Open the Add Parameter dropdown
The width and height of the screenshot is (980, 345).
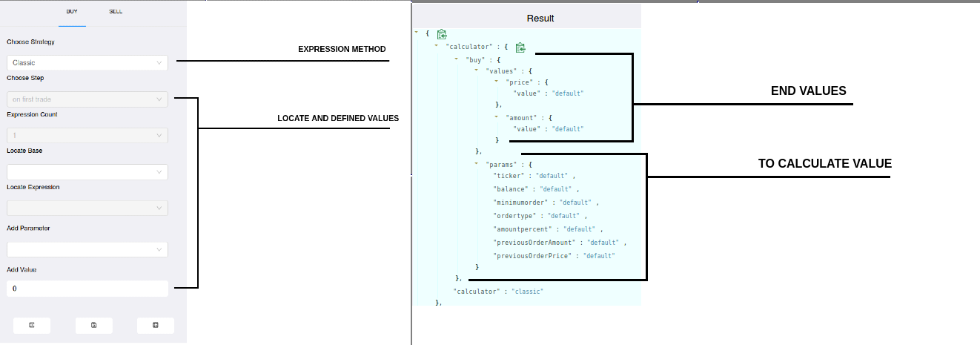87,249
